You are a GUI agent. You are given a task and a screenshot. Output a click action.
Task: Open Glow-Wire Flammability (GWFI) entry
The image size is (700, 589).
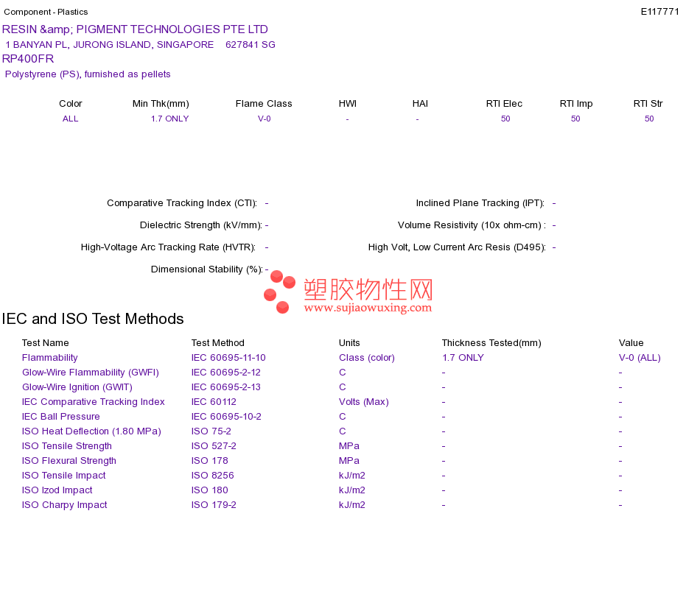pos(90,373)
